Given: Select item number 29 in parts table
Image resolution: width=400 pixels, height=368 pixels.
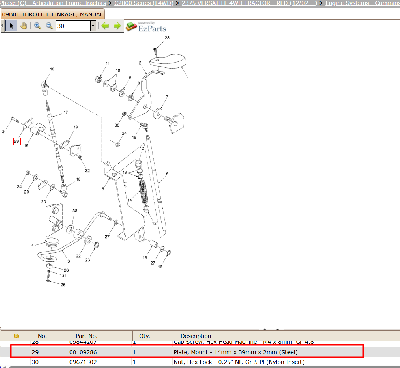Looking at the screenshot, I should click(35, 352).
